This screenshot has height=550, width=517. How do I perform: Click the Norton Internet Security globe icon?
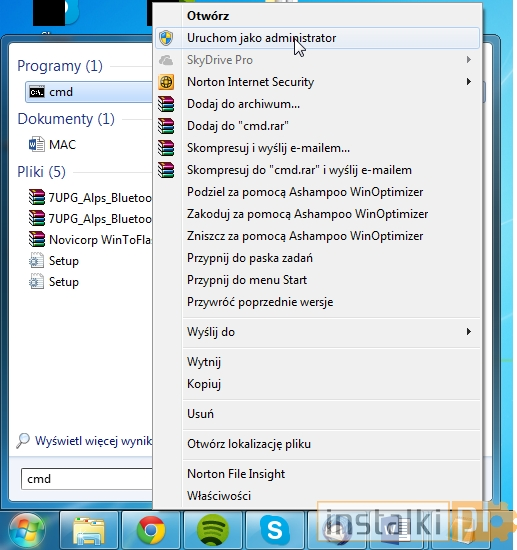pyautogui.click(x=166, y=82)
